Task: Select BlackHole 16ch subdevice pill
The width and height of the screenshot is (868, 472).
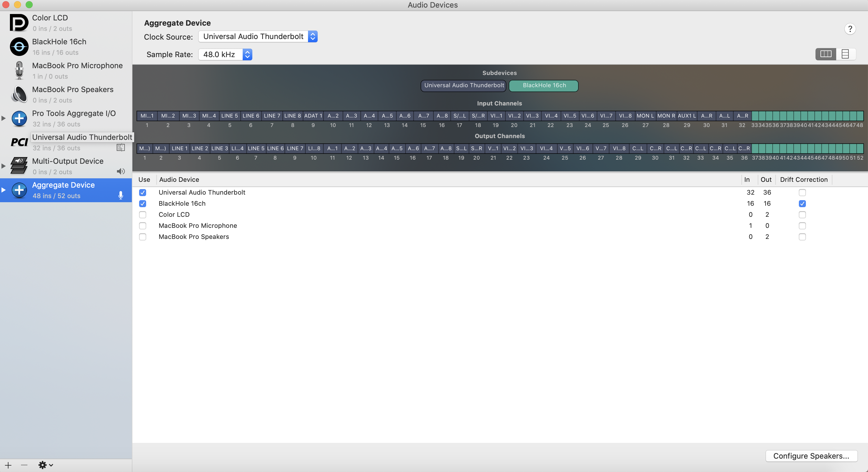Action: 543,85
